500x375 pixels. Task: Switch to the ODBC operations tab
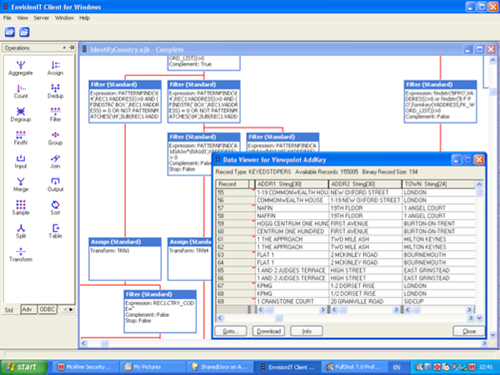click(47, 309)
